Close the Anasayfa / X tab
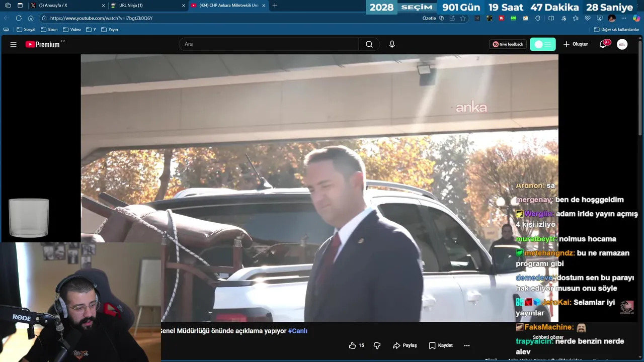The image size is (644, 362). [104, 6]
